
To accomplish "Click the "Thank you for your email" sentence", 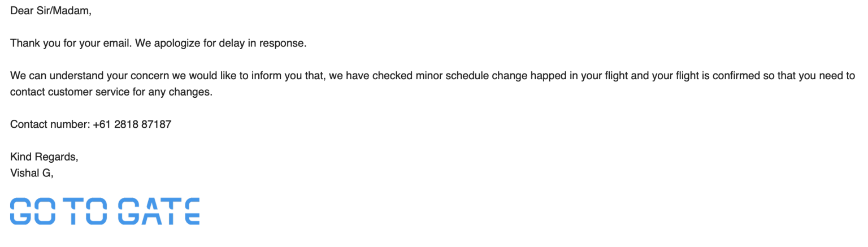I will (x=71, y=44).
